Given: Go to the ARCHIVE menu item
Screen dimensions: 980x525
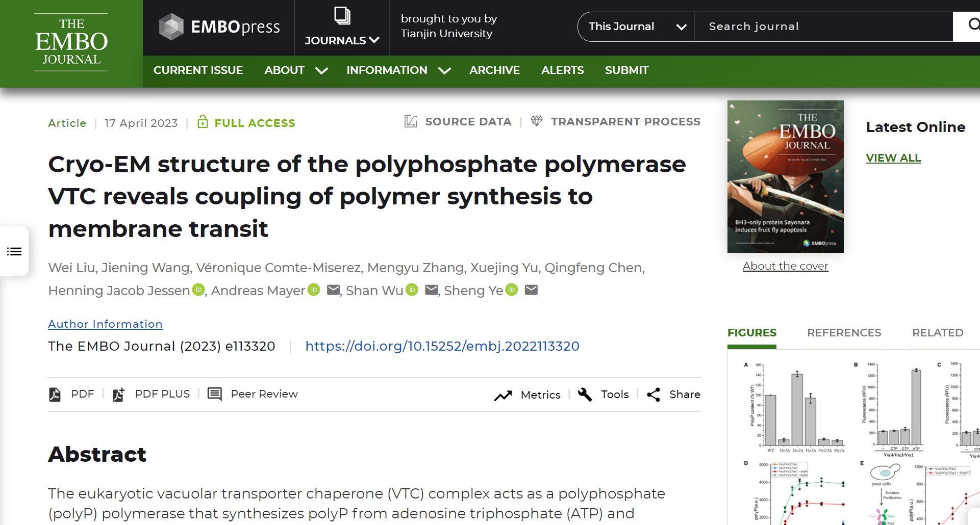Looking at the screenshot, I should [494, 70].
